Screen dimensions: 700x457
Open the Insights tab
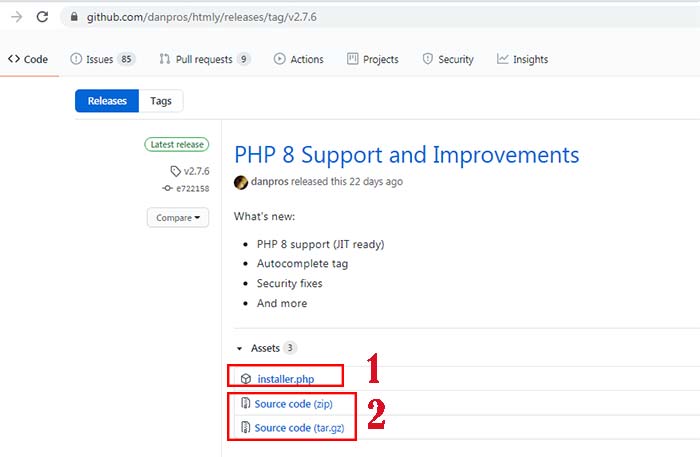pyautogui.click(x=522, y=59)
